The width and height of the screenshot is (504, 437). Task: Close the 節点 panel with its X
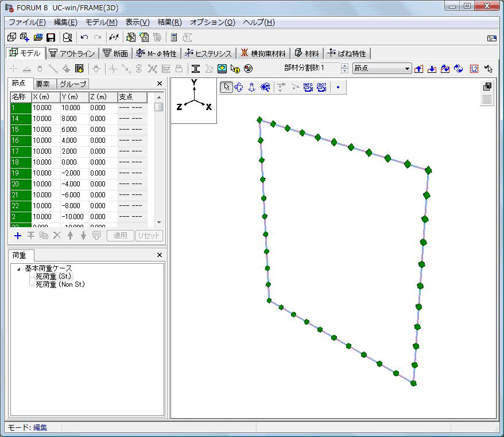click(160, 84)
